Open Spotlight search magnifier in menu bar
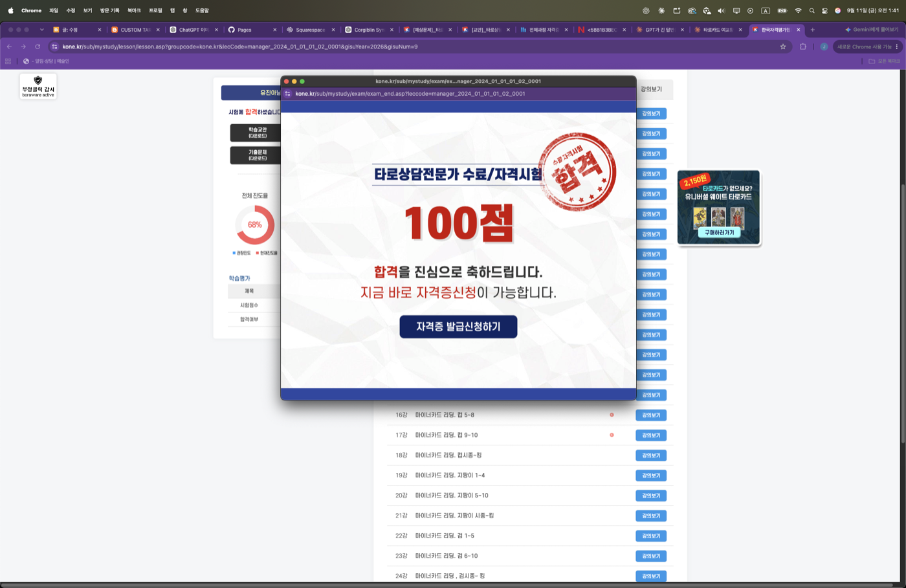Screen dimensions: 906x588 point(812,10)
